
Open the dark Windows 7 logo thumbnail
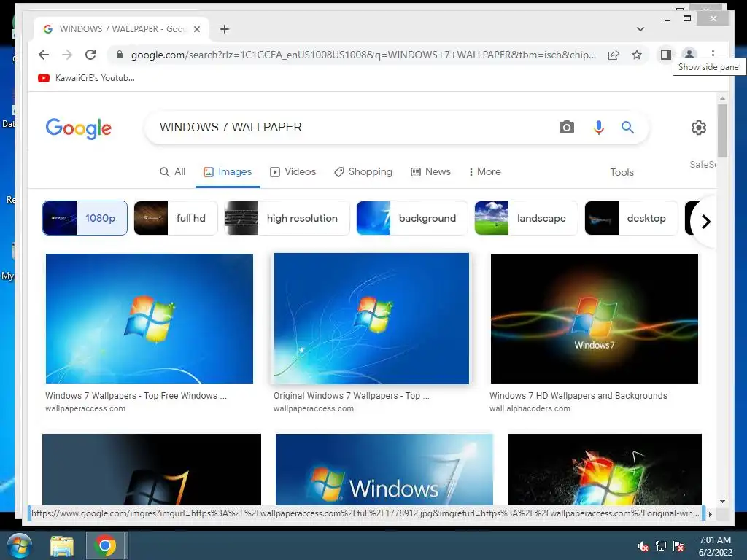(152, 470)
